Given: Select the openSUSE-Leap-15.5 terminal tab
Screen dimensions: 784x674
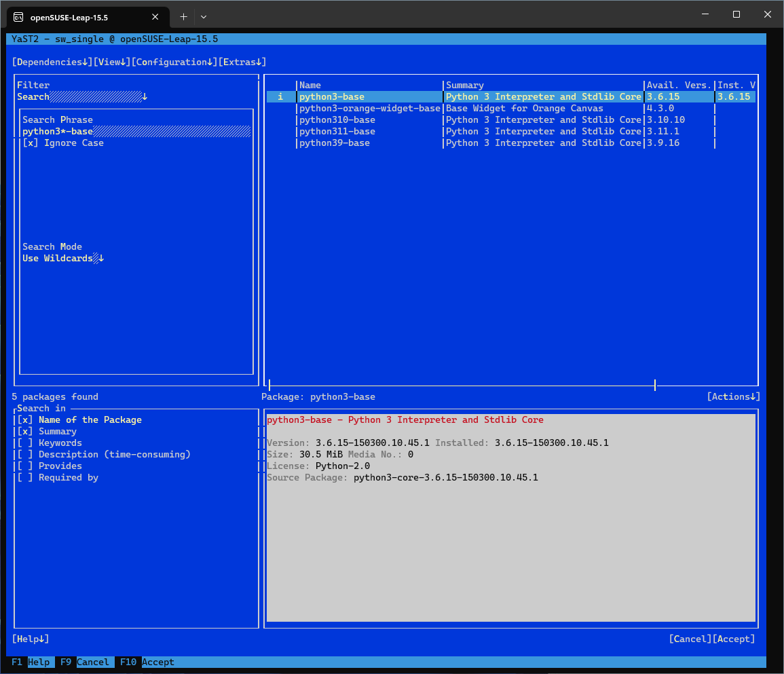Looking at the screenshot, I should 88,18.
